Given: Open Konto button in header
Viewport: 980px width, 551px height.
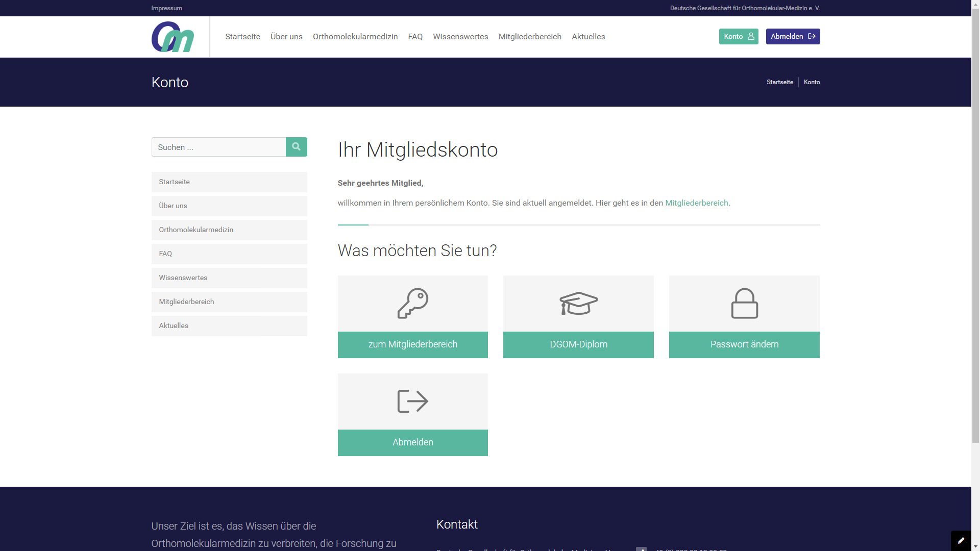Looking at the screenshot, I should (x=739, y=36).
